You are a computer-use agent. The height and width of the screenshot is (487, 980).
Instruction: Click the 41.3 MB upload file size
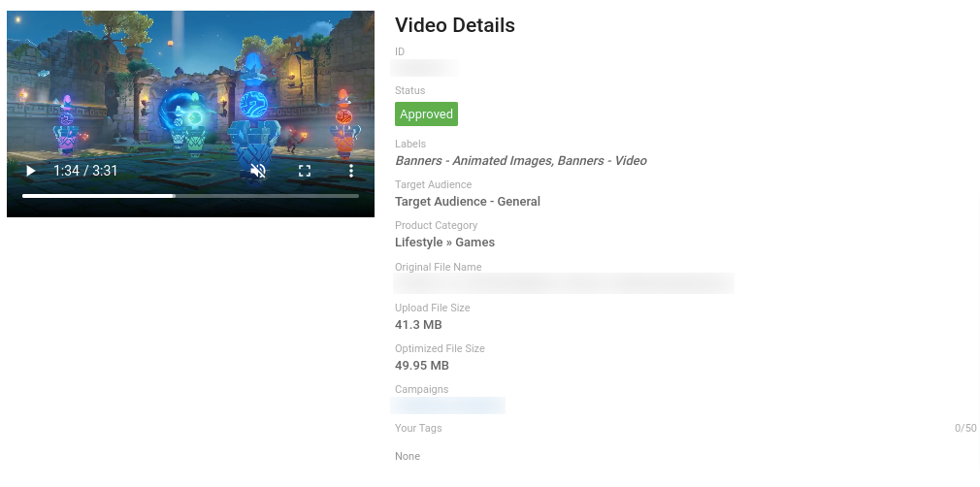[x=418, y=325]
